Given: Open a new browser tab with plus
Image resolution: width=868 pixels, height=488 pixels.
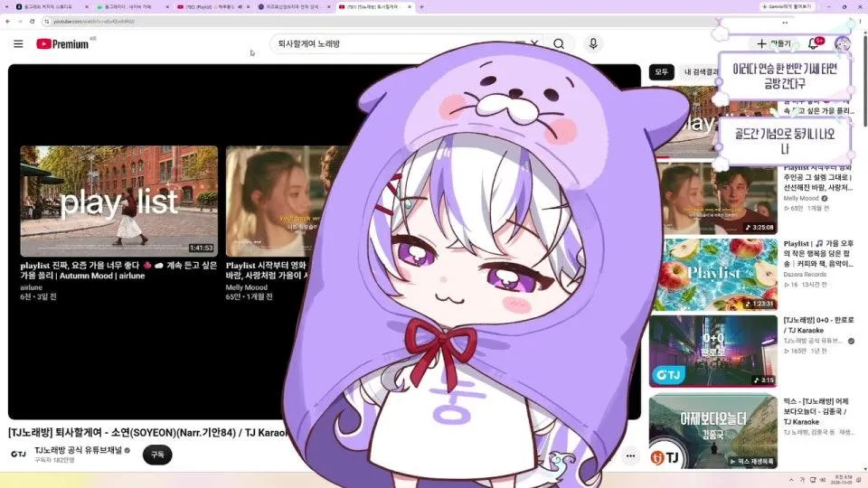Looking at the screenshot, I should coord(422,6).
